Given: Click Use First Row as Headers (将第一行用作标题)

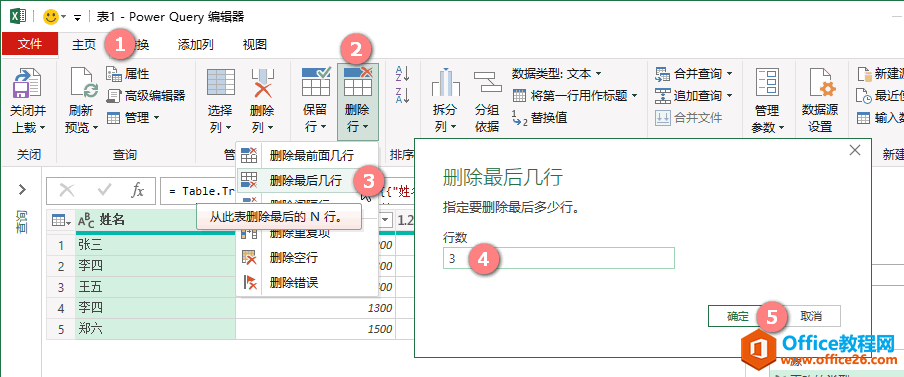Looking at the screenshot, I should 575,95.
